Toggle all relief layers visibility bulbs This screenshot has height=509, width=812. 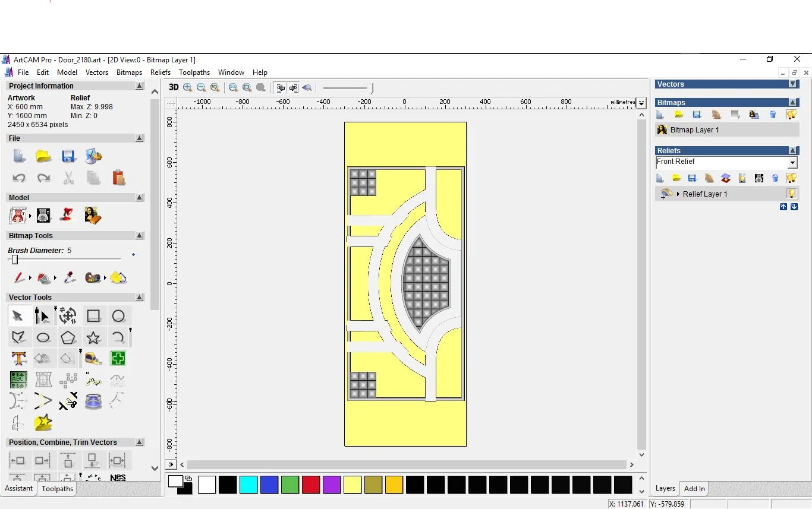tap(791, 178)
